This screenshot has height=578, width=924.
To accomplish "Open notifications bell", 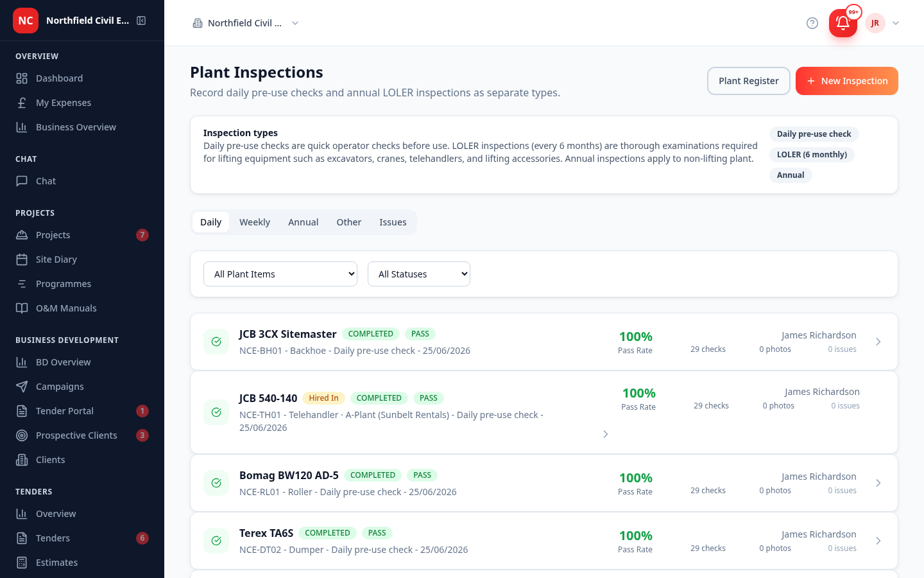I will 843,23.
